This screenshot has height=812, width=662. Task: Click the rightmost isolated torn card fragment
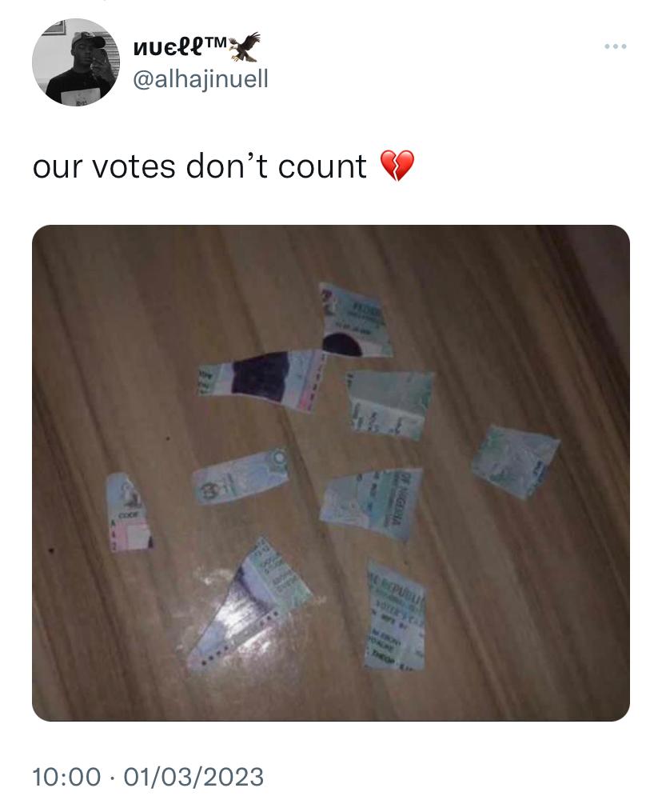pyautogui.click(x=514, y=462)
